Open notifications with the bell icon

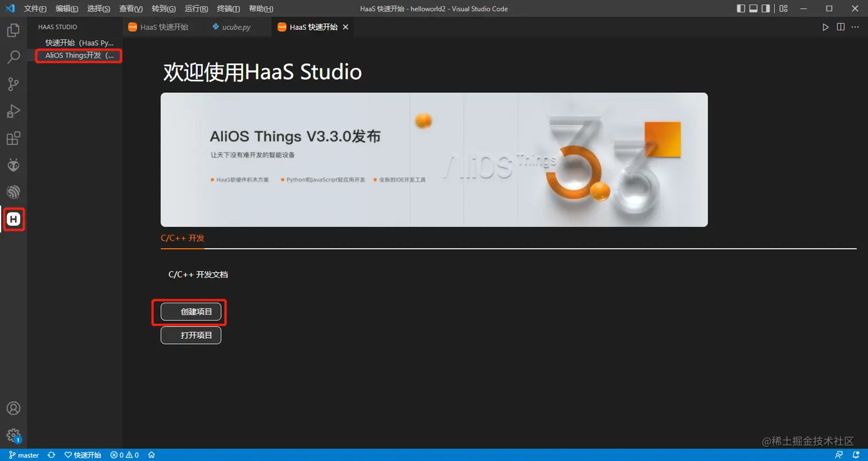[855, 455]
